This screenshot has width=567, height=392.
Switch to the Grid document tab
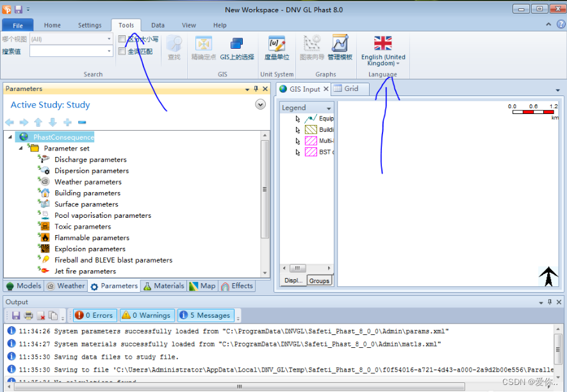[x=350, y=88]
